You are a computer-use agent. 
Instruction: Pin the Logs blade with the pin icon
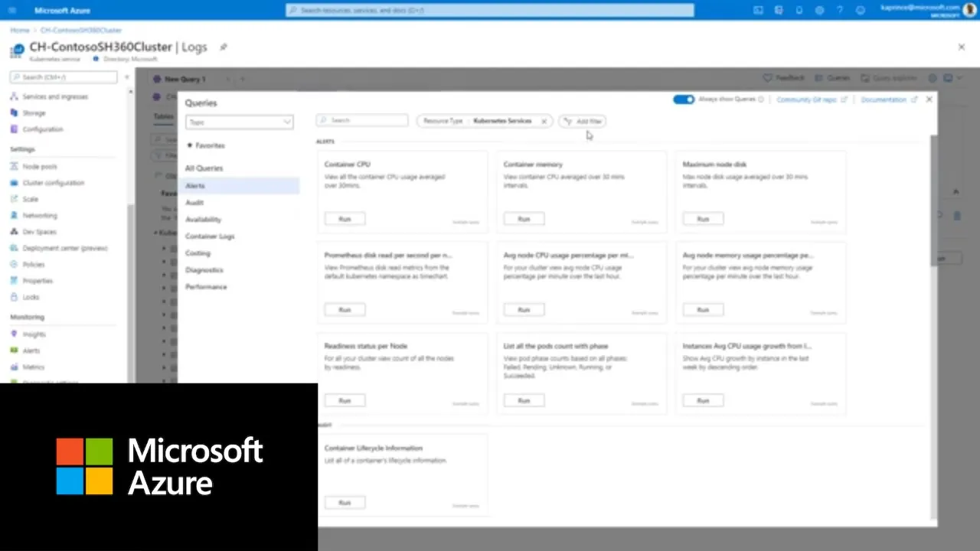(x=224, y=47)
